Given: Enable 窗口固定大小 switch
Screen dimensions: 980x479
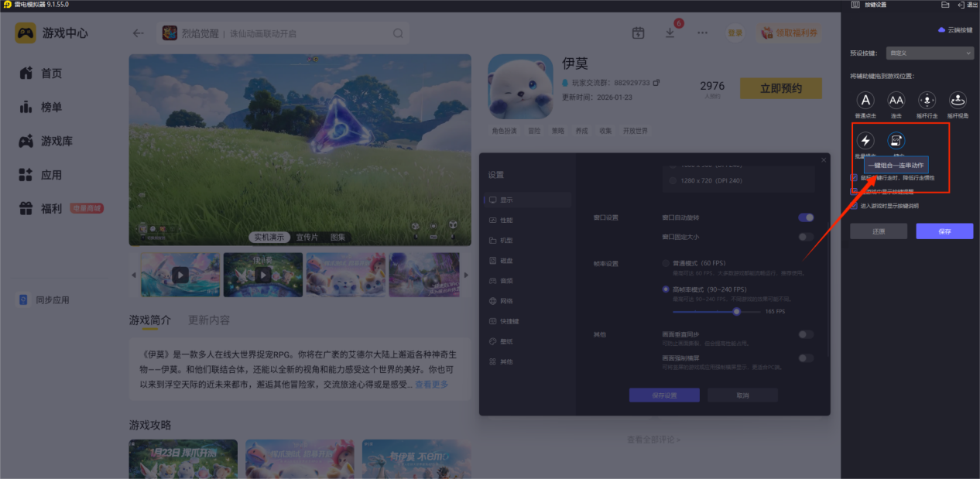Looking at the screenshot, I should [x=806, y=237].
